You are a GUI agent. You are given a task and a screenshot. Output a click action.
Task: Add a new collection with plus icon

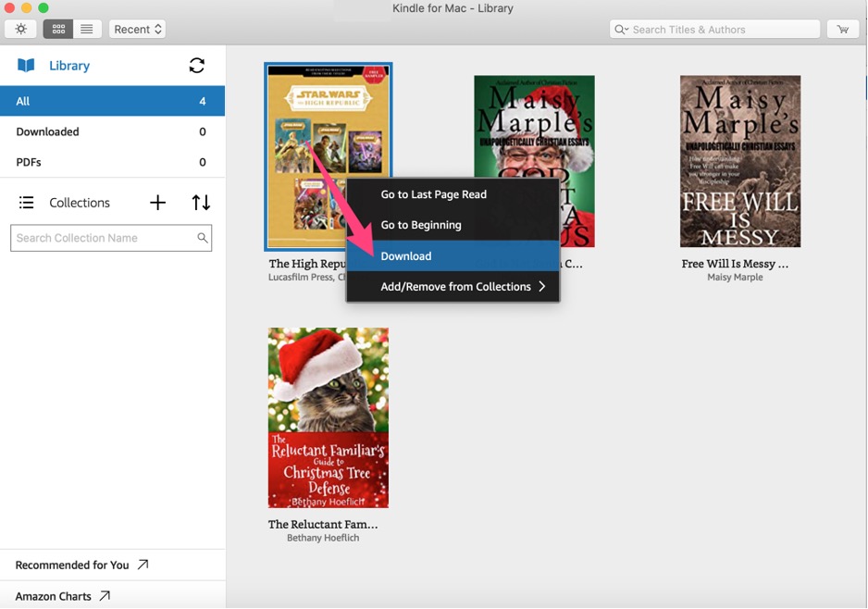point(158,203)
